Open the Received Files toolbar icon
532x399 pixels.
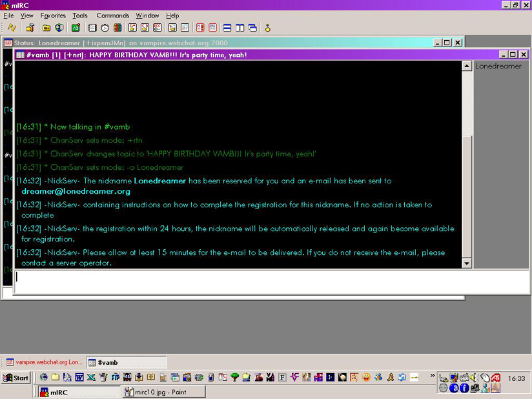pyautogui.click(x=172, y=28)
